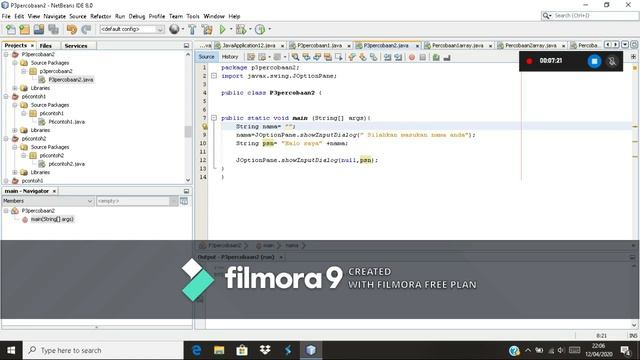The height and width of the screenshot is (360, 640).
Task: Show the opened documents list dropdown
Action: coord(625,44)
